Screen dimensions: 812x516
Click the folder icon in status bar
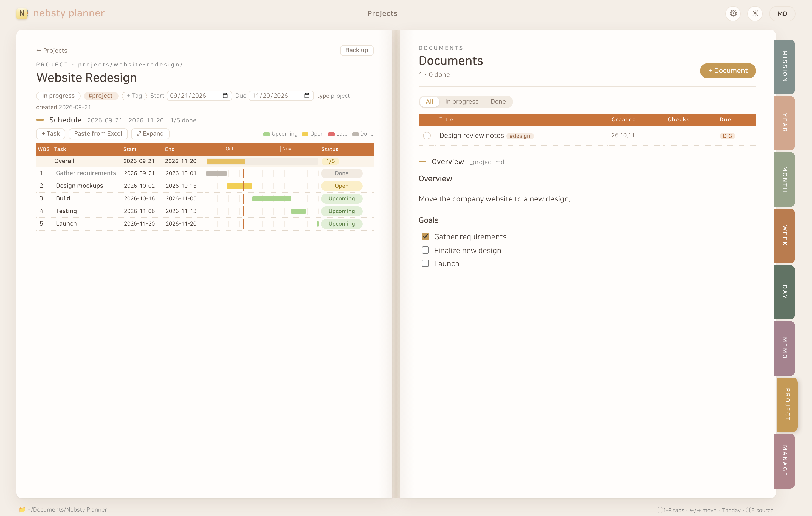pos(22,510)
